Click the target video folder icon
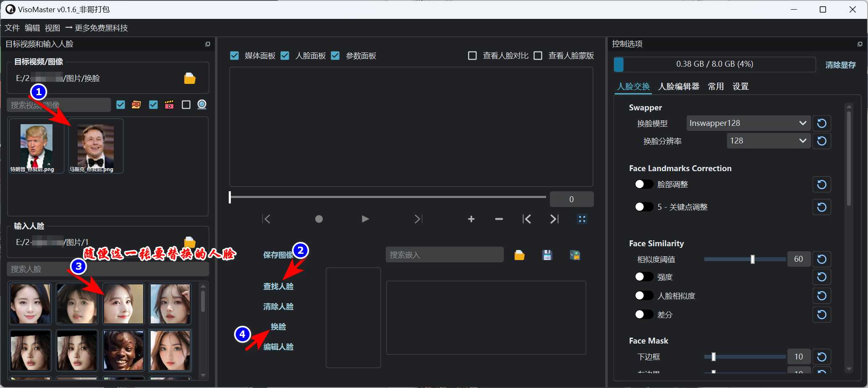 pos(190,78)
